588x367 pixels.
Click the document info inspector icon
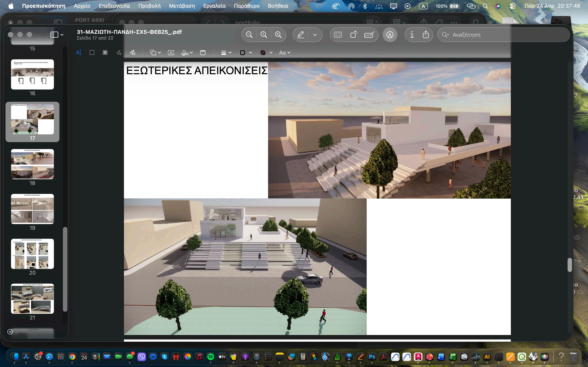pyautogui.click(x=412, y=35)
